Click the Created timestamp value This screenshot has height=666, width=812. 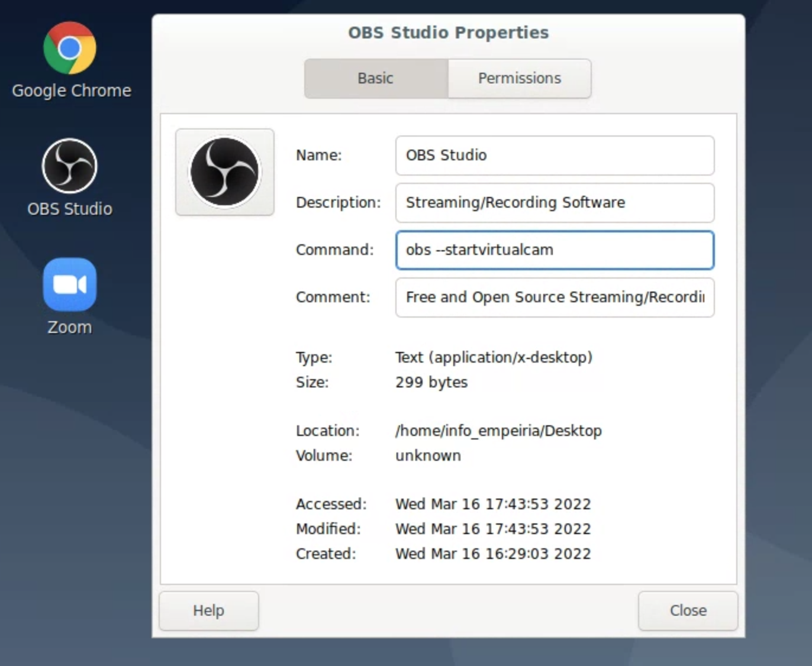[x=492, y=554]
